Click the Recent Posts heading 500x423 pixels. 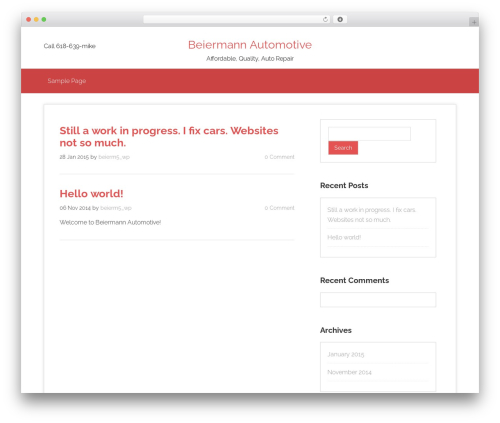[344, 185]
